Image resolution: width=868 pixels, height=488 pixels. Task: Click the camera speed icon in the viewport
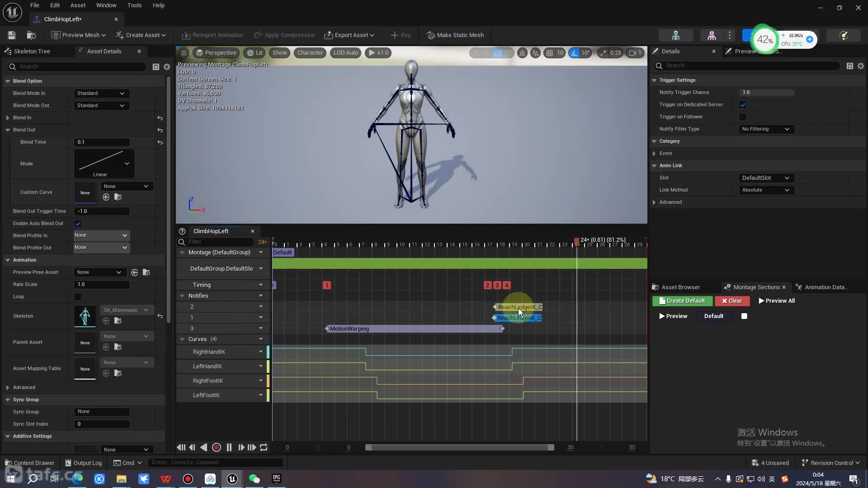[x=632, y=53]
